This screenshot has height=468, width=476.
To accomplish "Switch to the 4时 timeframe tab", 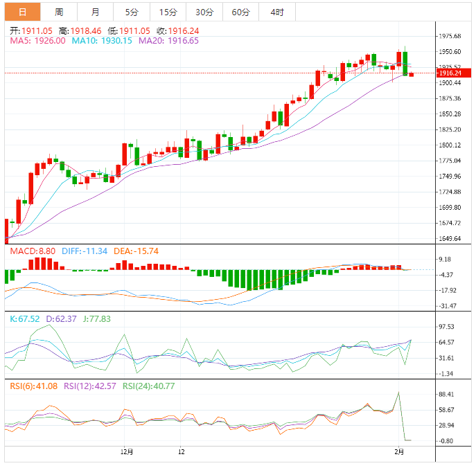I will (277, 12).
